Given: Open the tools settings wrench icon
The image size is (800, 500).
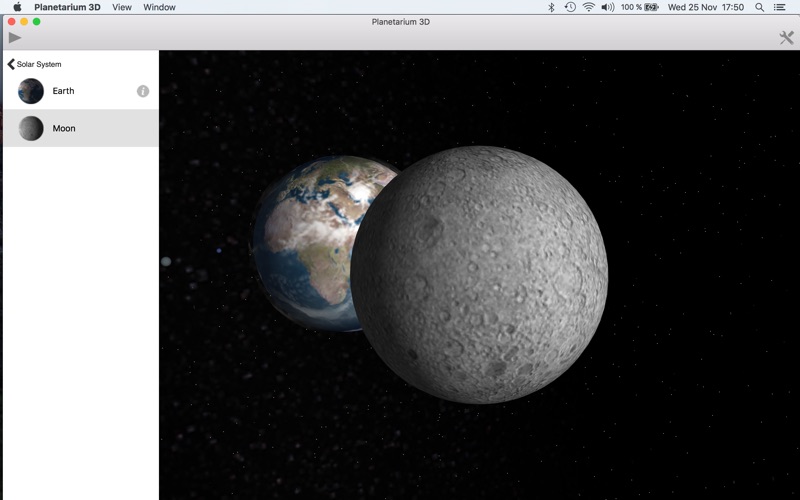Looking at the screenshot, I should tap(786, 37).
